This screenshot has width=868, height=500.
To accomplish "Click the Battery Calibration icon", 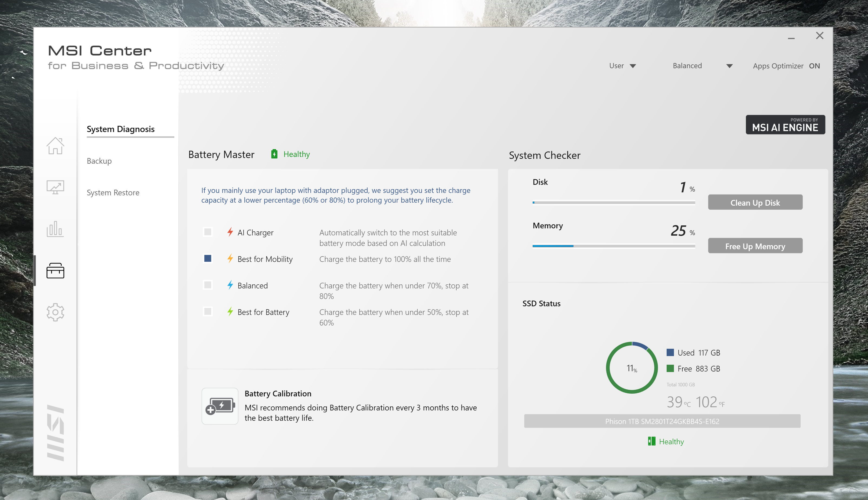I will pyautogui.click(x=220, y=406).
